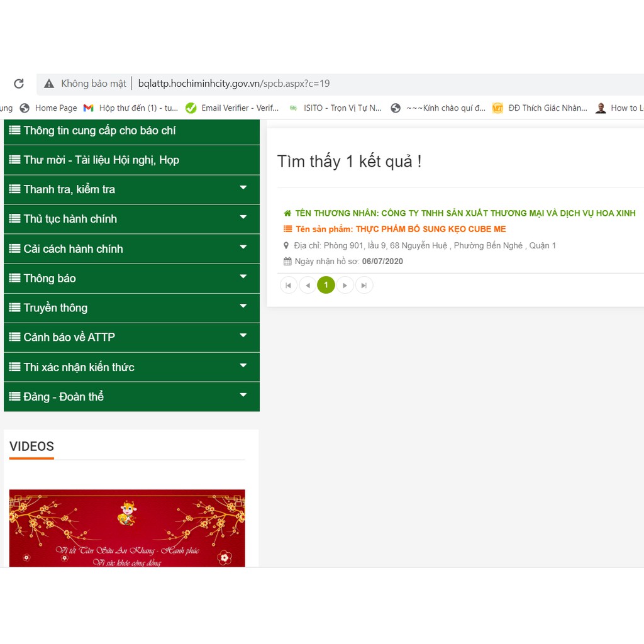Open the red Tết video thumbnail

pos(127,528)
